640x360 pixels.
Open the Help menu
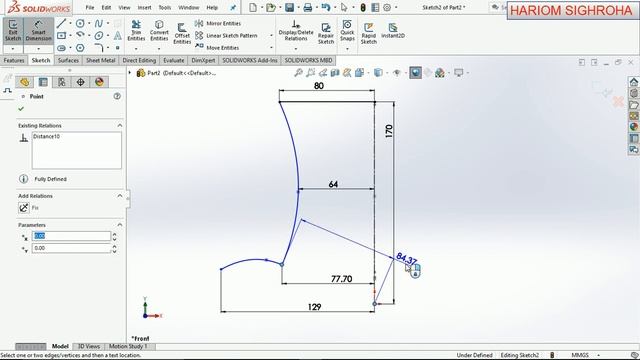coord(212,7)
